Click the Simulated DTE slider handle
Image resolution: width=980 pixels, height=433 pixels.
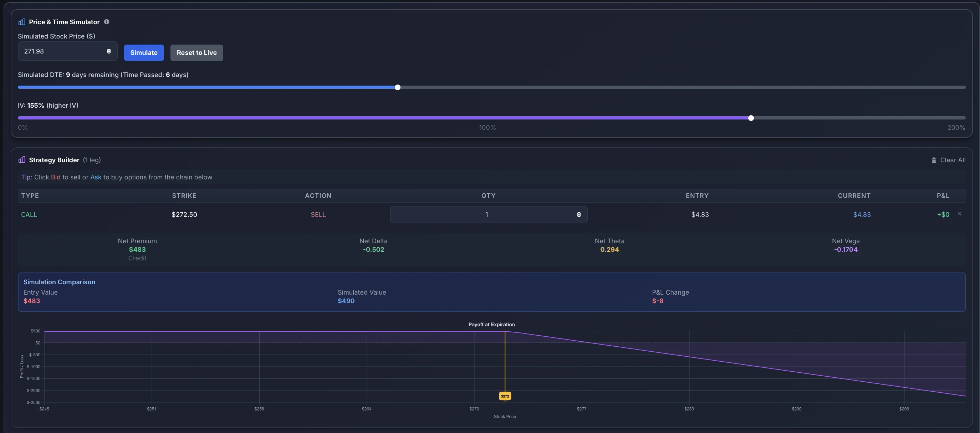click(398, 87)
